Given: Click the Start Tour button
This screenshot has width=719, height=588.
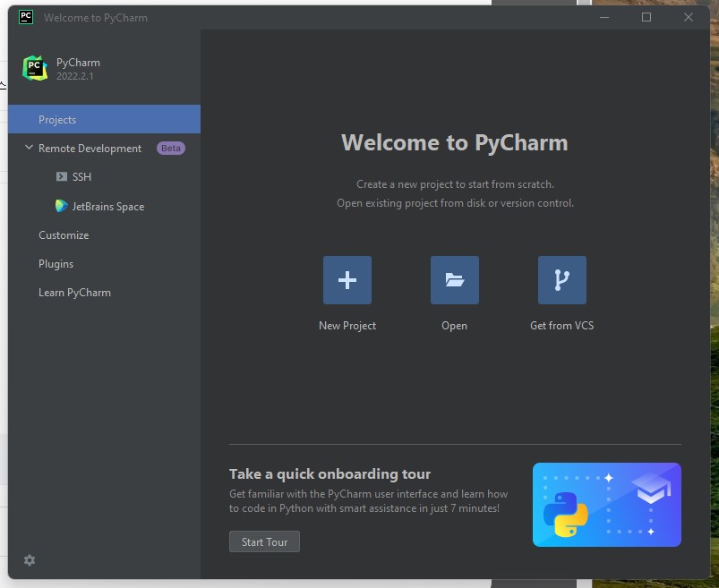Looking at the screenshot, I should pos(264,541).
